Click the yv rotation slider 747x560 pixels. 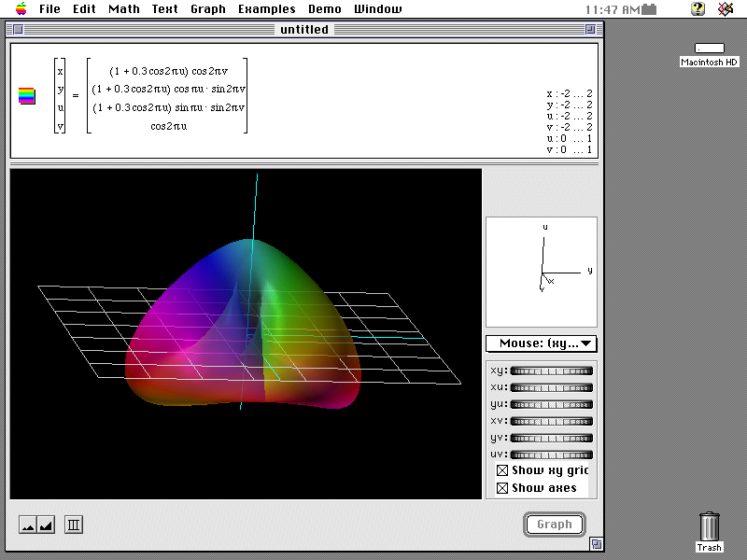pos(551,438)
